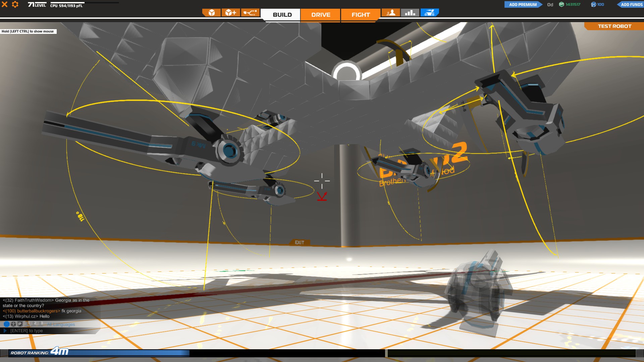Image resolution: width=644 pixels, height=362 pixels.
Task: Select the BUILD tab
Action: coord(282,15)
